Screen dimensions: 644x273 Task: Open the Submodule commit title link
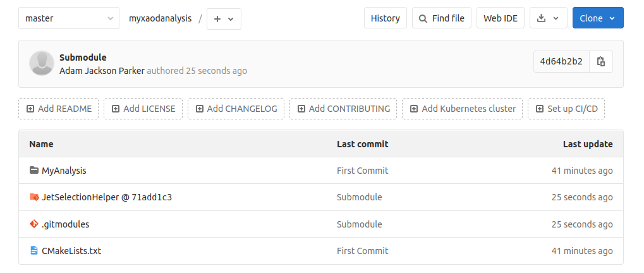[x=83, y=58]
